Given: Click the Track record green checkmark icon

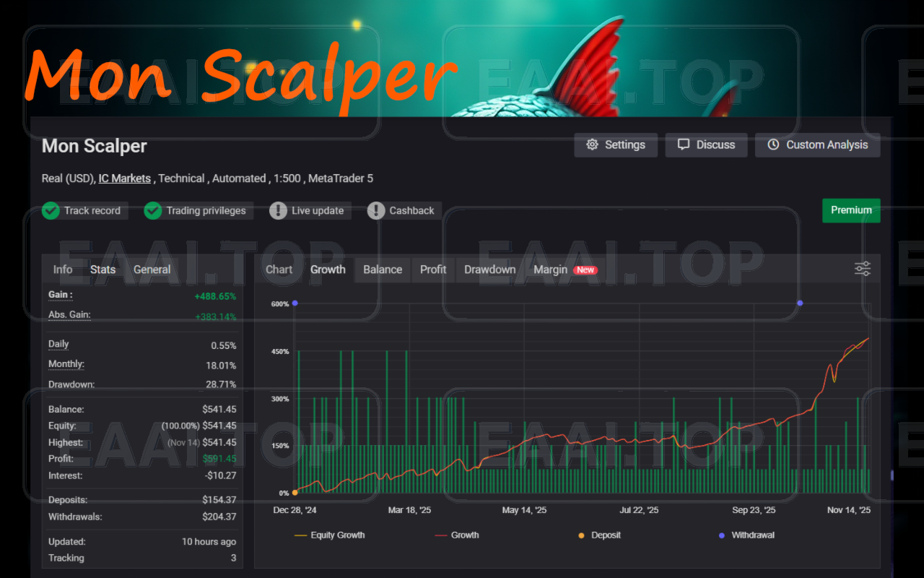Looking at the screenshot, I should pyautogui.click(x=51, y=210).
